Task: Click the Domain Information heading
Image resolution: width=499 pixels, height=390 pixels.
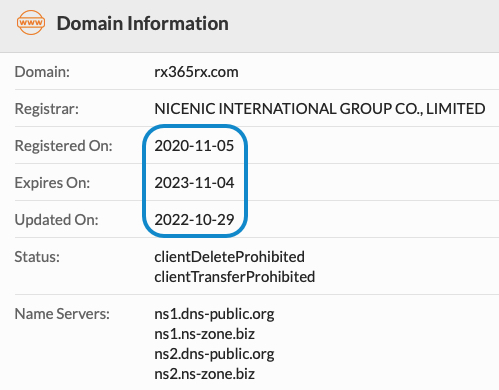Action: coord(143,23)
